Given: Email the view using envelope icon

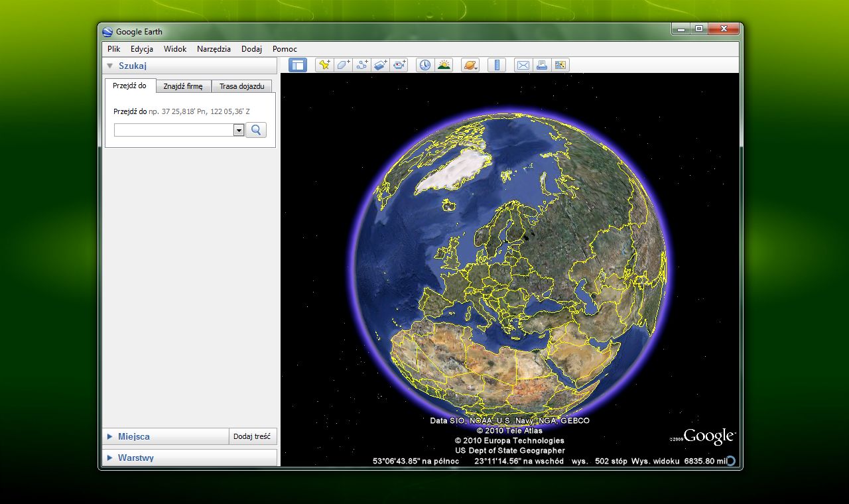Looking at the screenshot, I should tap(523, 65).
